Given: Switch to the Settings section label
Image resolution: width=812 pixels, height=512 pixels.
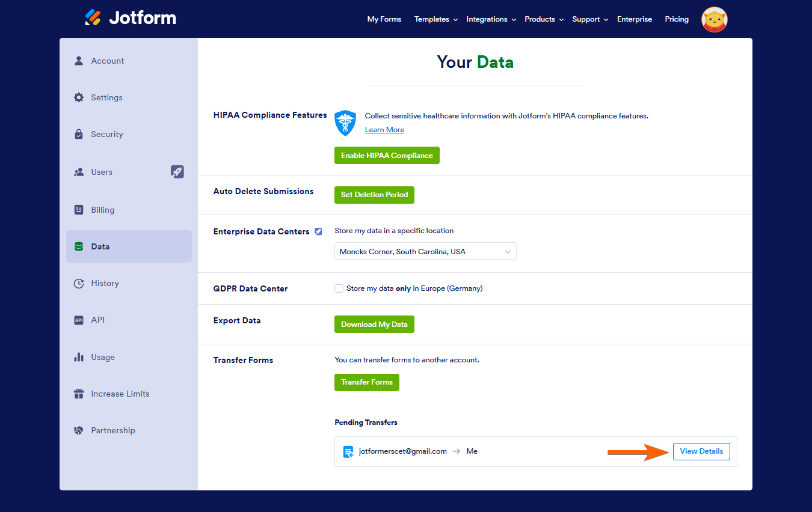Looking at the screenshot, I should [x=107, y=97].
